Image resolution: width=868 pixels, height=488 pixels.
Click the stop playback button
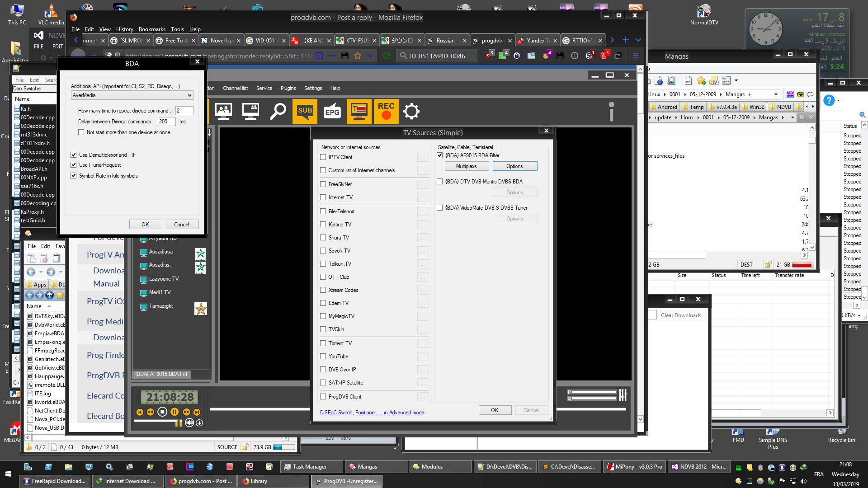[x=162, y=412]
